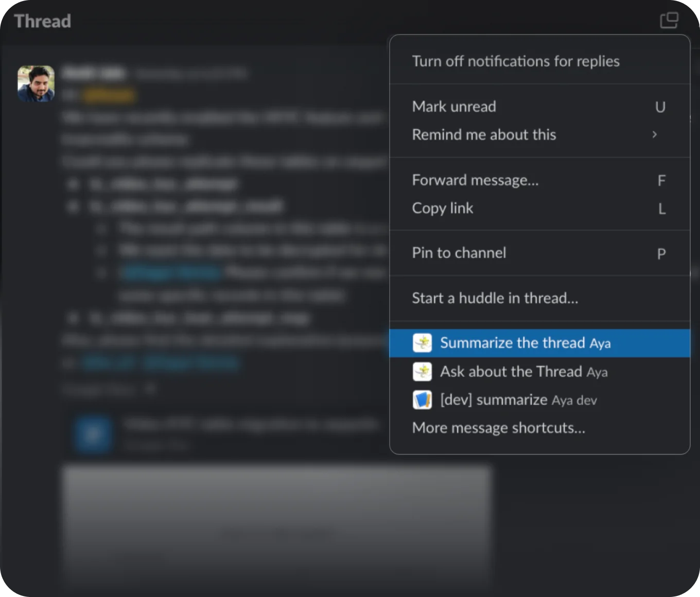Click the Aya dev icon beside [dev] summarize
Screen dimensions: 700x597
coord(422,400)
